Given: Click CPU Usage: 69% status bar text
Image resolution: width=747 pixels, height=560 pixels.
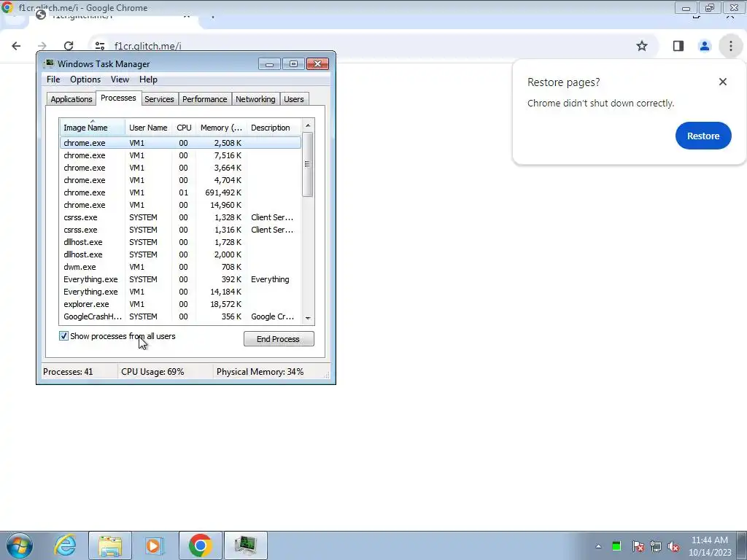Looking at the screenshot, I should [152, 372].
